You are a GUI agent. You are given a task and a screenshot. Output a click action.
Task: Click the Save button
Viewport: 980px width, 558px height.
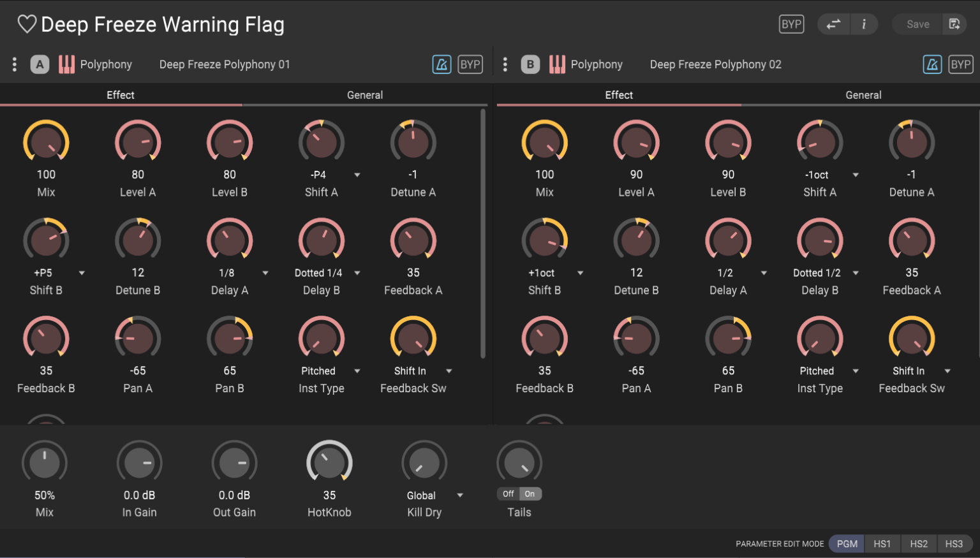point(918,24)
